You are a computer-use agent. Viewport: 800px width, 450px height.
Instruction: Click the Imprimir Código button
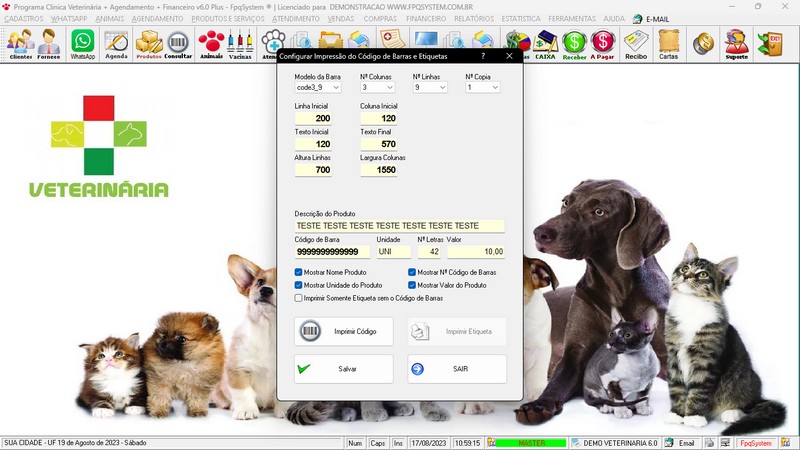coord(344,332)
